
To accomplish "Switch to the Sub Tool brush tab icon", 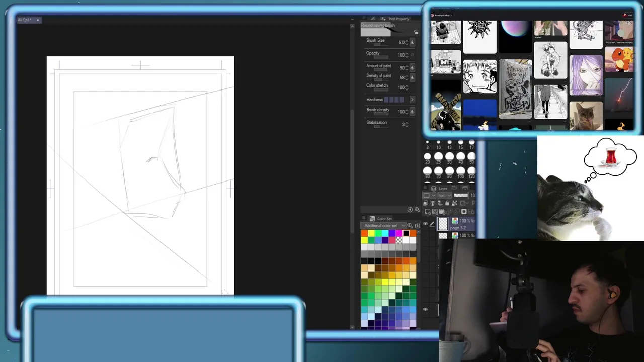I will [x=373, y=19].
